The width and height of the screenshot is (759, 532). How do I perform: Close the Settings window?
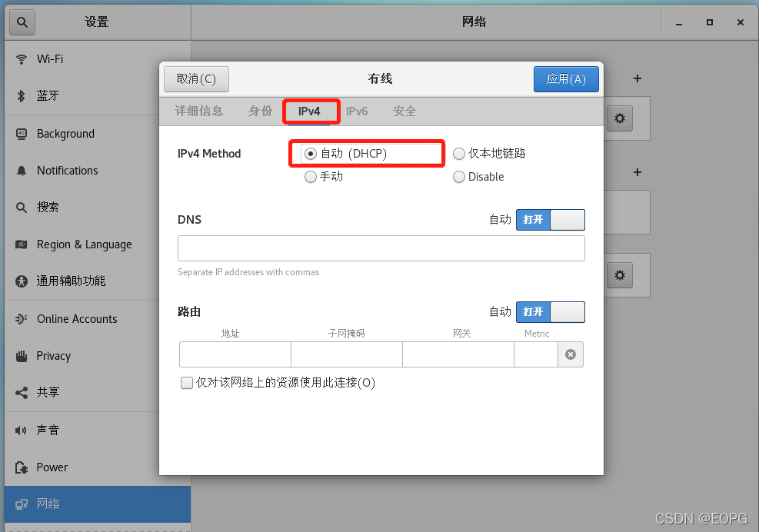point(740,22)
